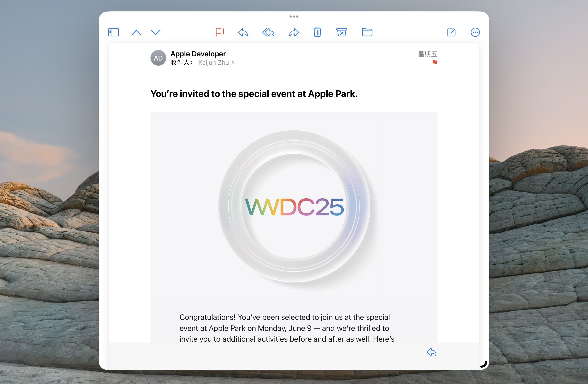
Task: Reply to this email from toolbar
Action: click(x=243, y=32)
